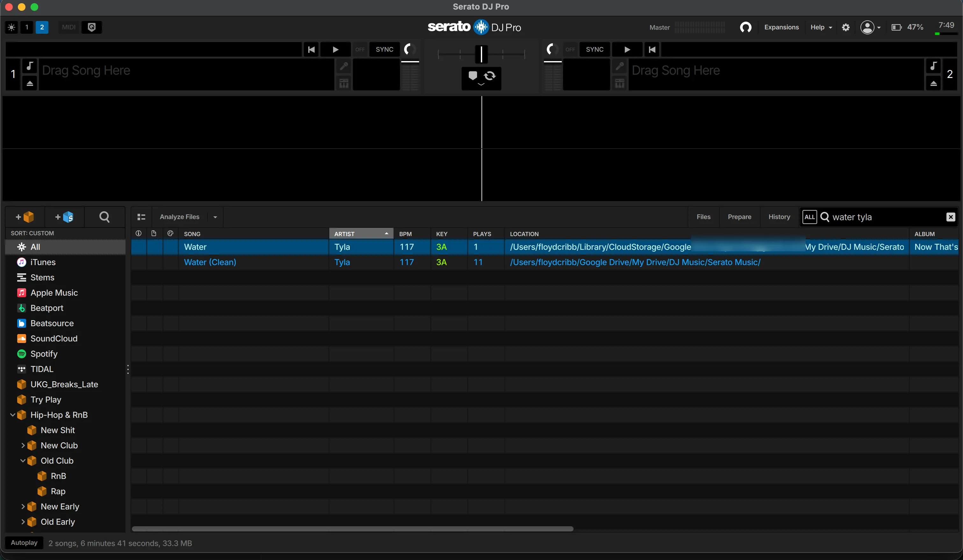Sort by the ARTIST column header
963x560 pixels.
point(361,234)
